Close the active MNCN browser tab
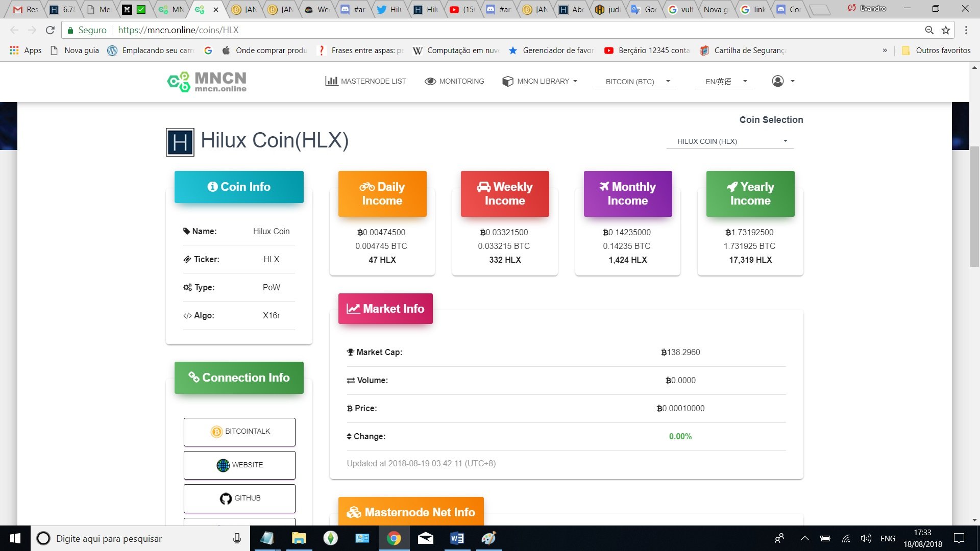 (x=216, y=9)
